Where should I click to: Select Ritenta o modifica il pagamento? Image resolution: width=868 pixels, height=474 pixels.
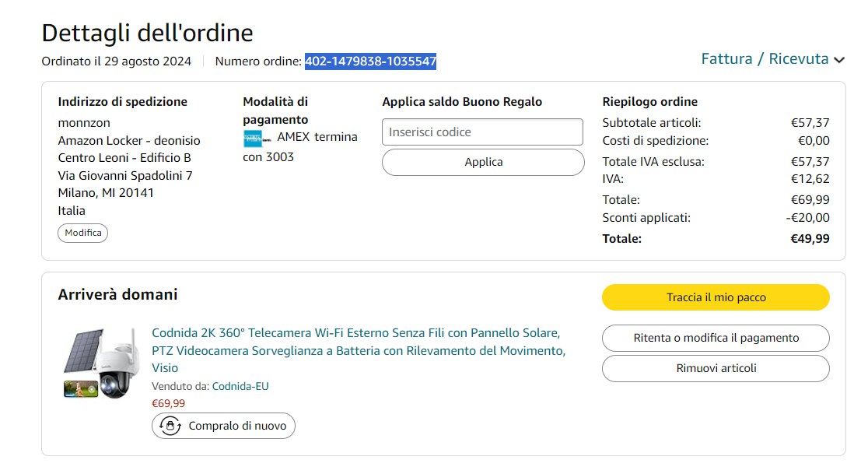click(716, 338)
